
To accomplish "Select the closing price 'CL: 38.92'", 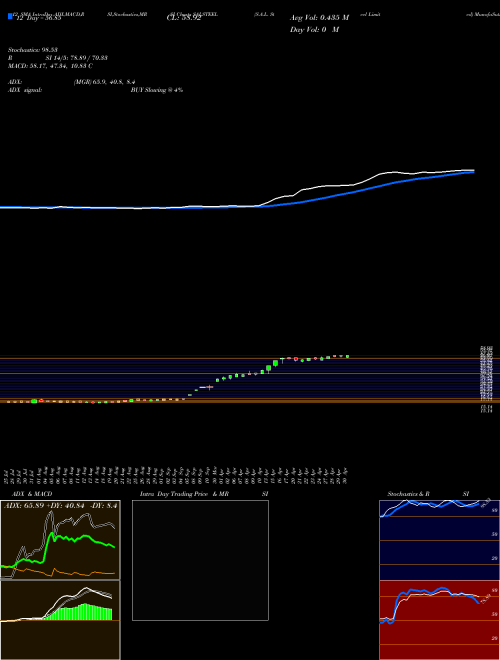I will tap(184, 19).
